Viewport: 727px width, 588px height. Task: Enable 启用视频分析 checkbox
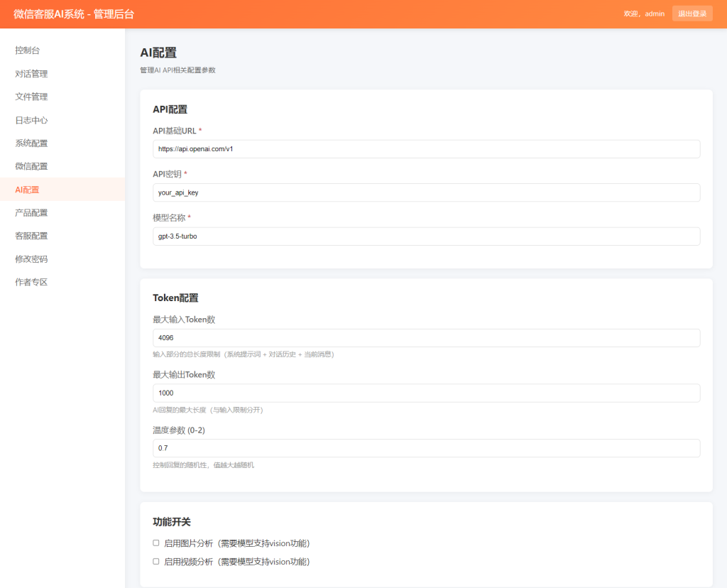click(x=156, y=561)
